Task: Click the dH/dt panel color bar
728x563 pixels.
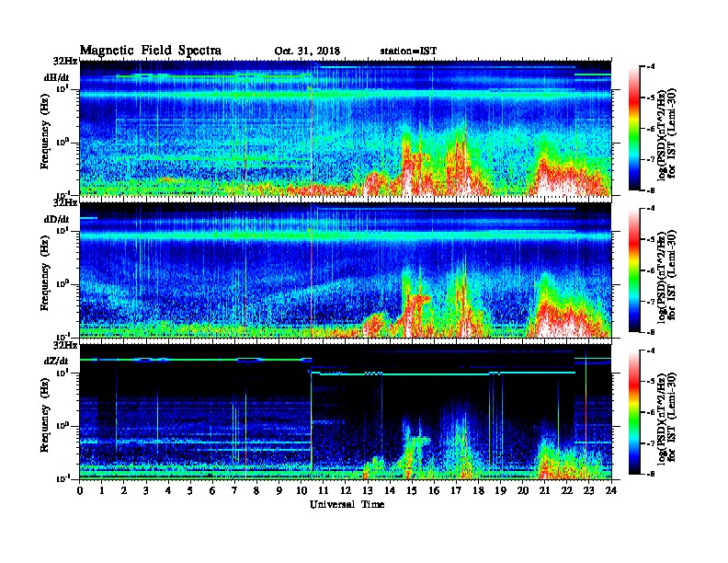Action: tap(633, 128)
